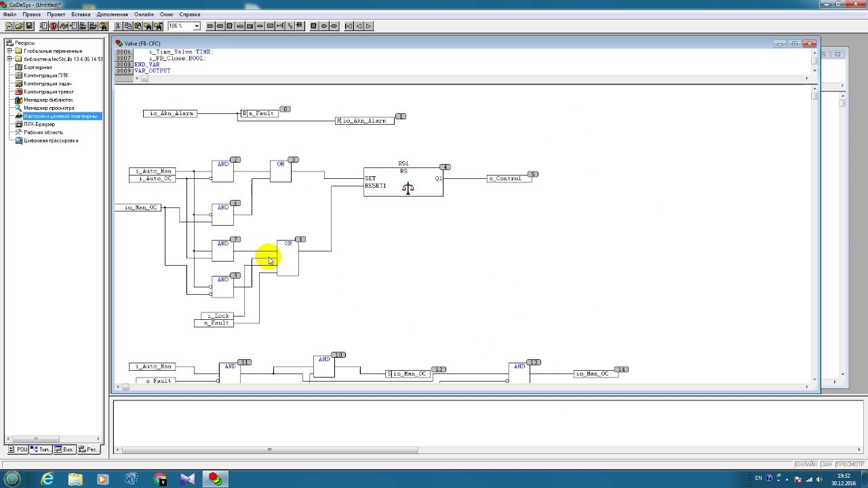This screenshot has width=868, height=488.
Task: Open Windows Explorer from the taskbar
Action: point(75,479)
